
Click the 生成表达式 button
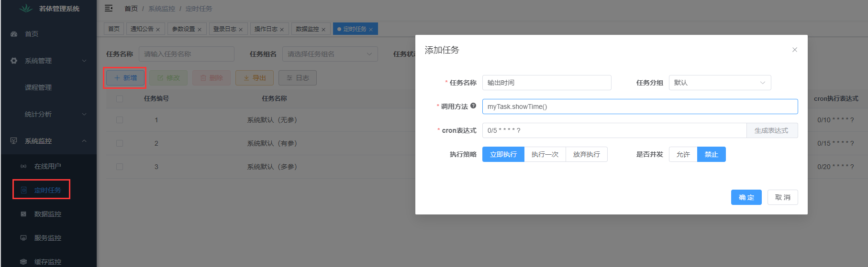coord(772,130)
